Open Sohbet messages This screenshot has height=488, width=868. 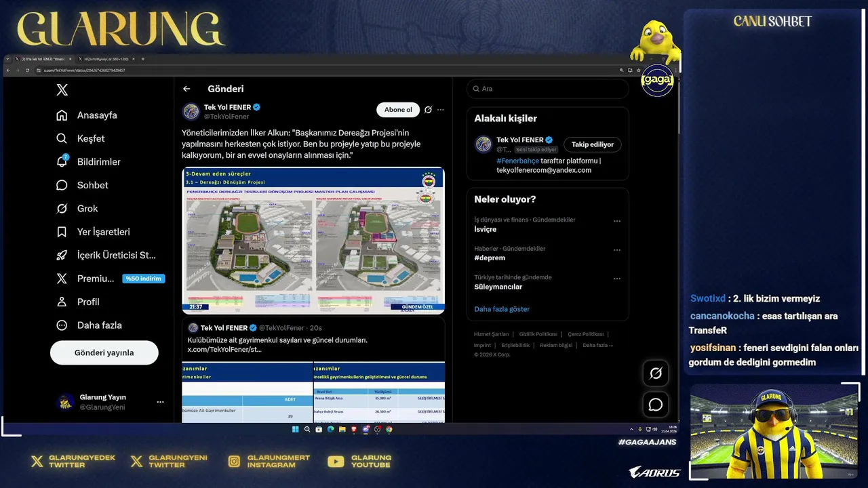coord(82,185)
